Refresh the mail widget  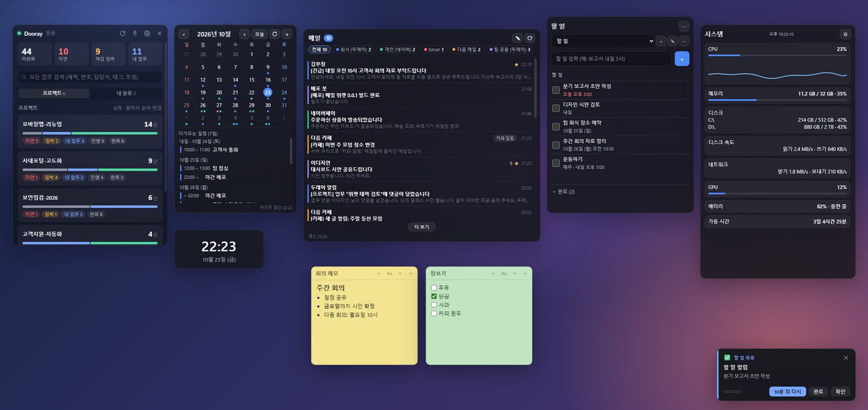click(530, 38)
